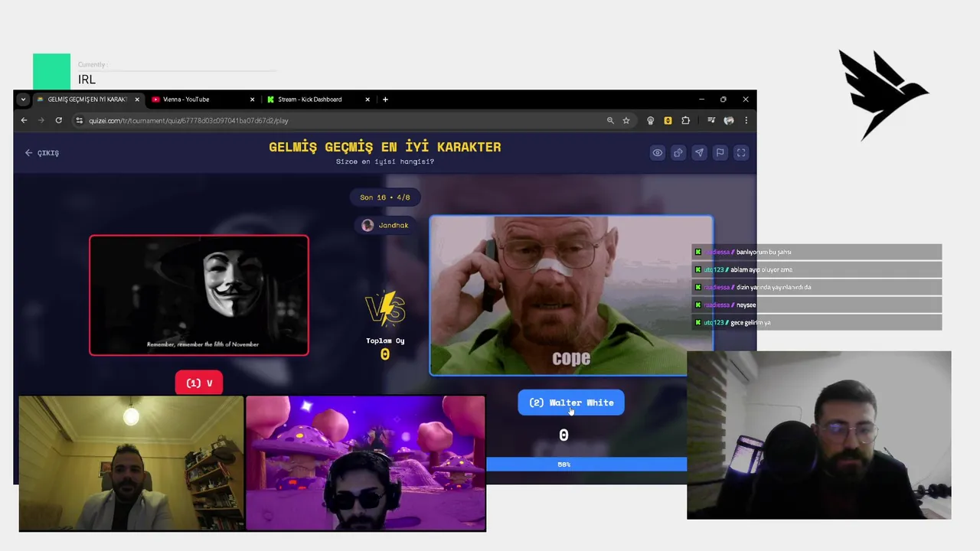Open Jandhak creator profile badge
980x551 pixels.
pos(385,225)
